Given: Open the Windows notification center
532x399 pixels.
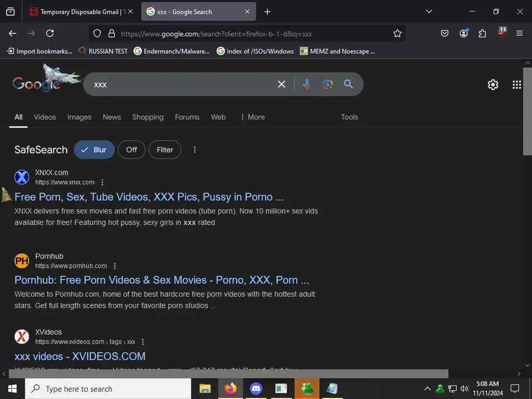Looking at the screenshot, I should click(515, 389).
